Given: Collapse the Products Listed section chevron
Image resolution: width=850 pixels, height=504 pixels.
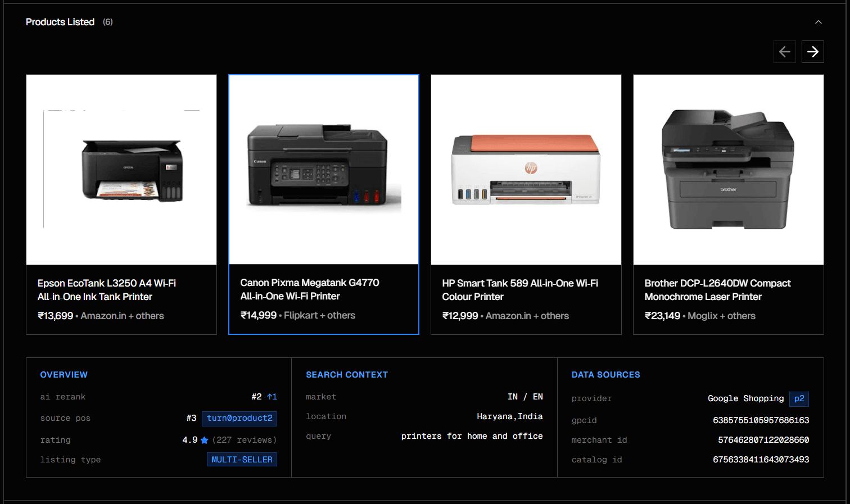Looking at the screenshot, I should (819, 22).
